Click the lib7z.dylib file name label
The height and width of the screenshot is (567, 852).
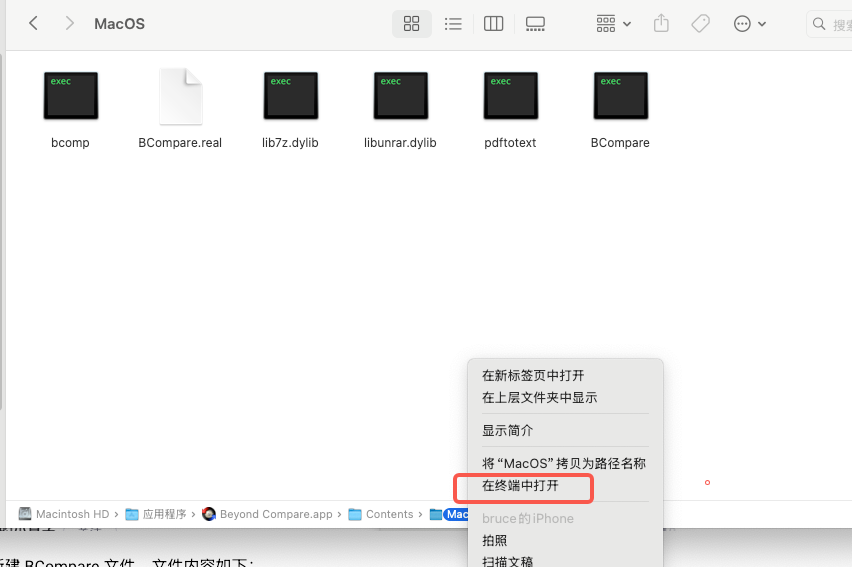coord(290,142)
